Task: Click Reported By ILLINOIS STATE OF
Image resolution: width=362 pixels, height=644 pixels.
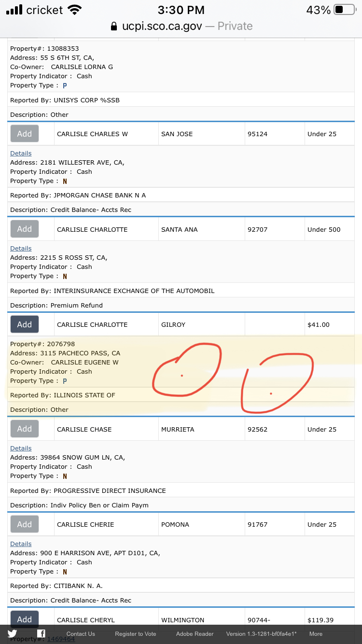Action: [x=63, y=395]
